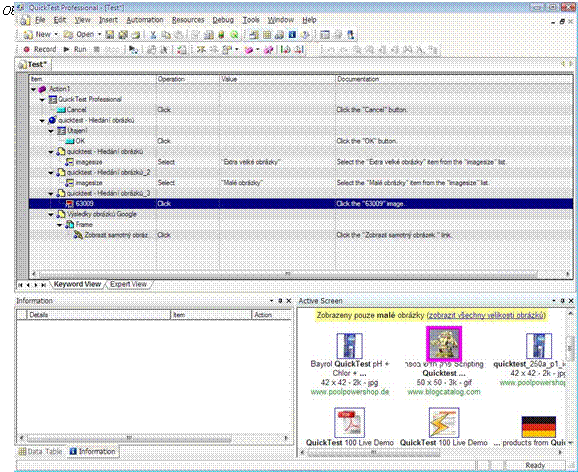This screenshot has height=472, width=578.
Task: Collapse the quicktest - Hledání obrázků_2 node
Action: click(x=51, y=173)
